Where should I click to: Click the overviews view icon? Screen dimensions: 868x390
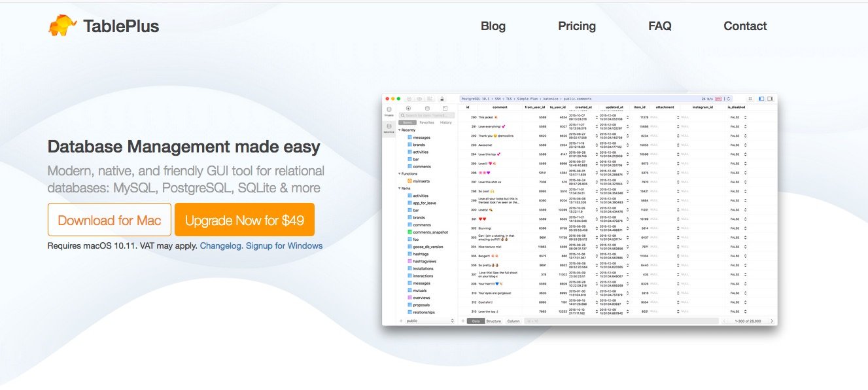[x=409, y=298]
